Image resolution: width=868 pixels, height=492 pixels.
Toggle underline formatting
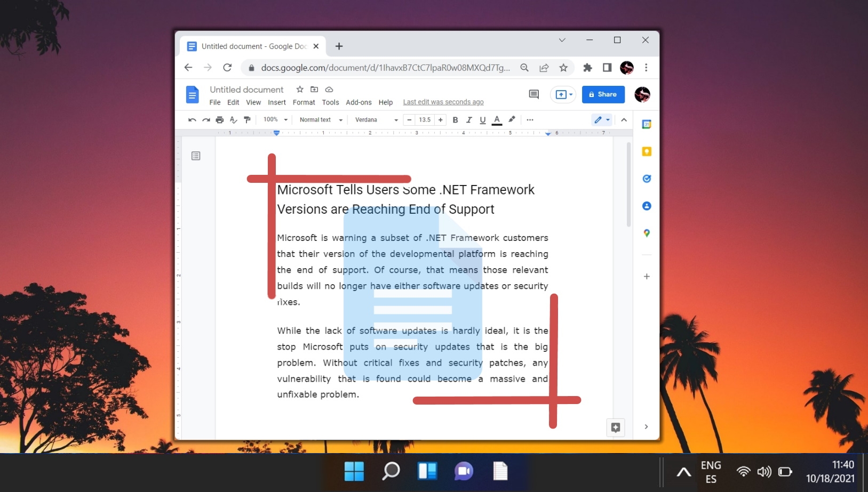[x=482, y=119]
